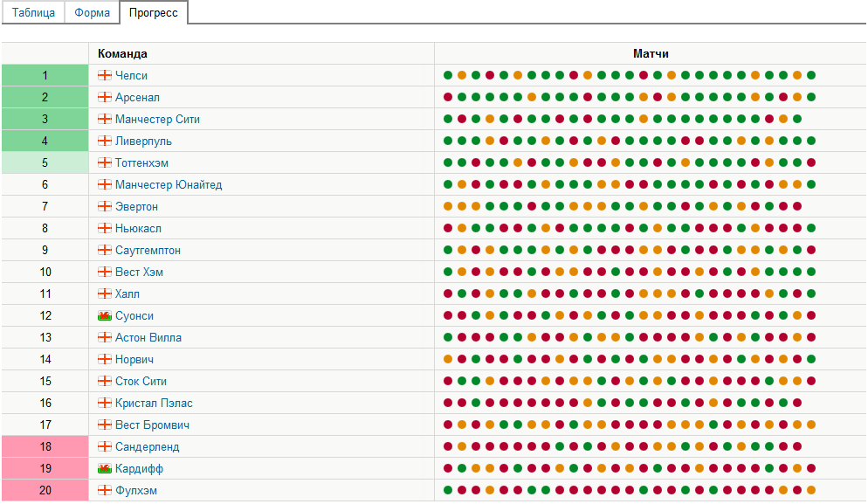Open the Манчестер Сити team page
868x504 pixels.
coord(157,119)
